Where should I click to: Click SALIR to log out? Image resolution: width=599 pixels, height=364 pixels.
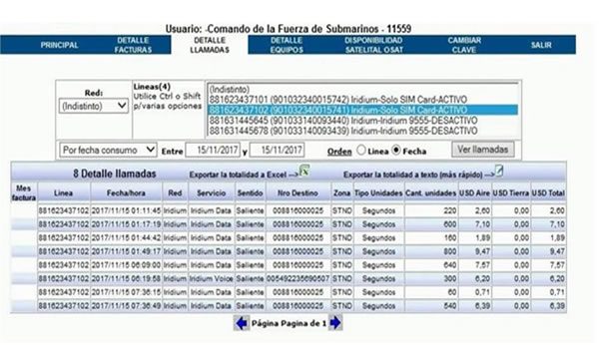(541, 45)
